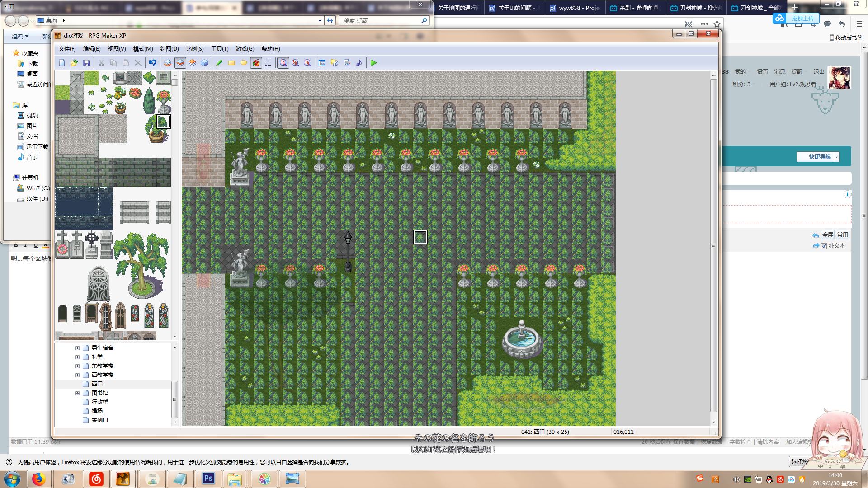Select the rectangle drawing tool
The image size is (868, 488).
(231, 63)
